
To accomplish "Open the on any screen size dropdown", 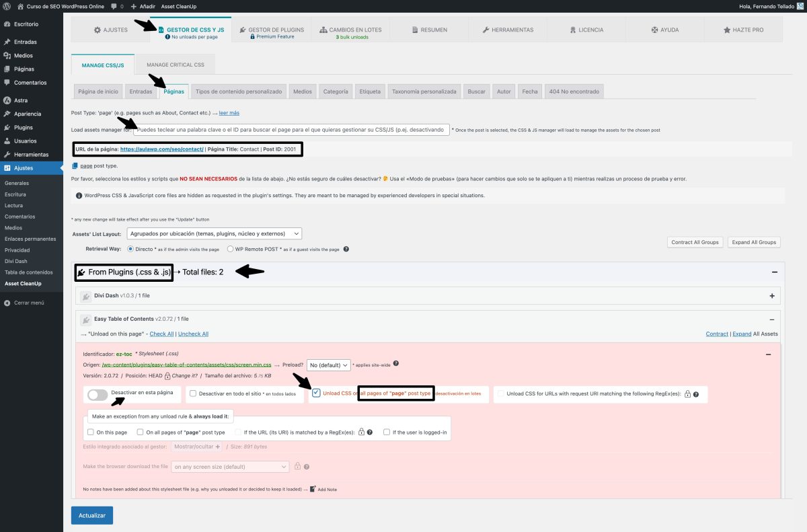I will pyautogui.click(x=230, y=466).
